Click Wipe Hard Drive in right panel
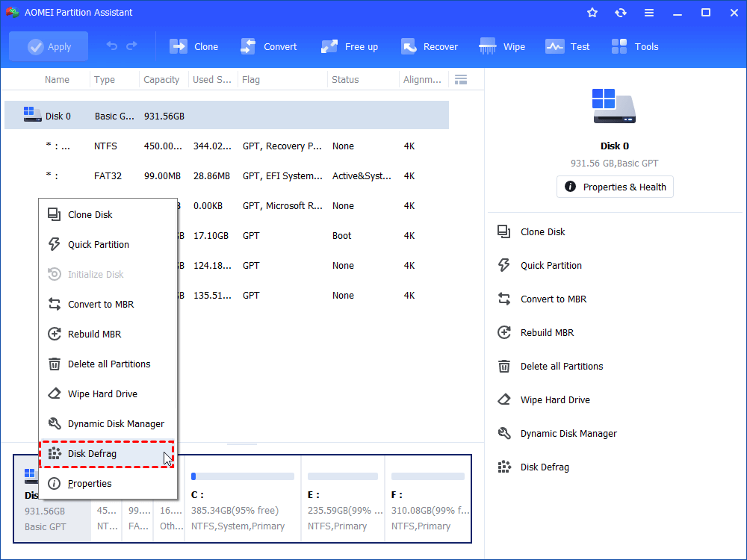 coord(554,400)
